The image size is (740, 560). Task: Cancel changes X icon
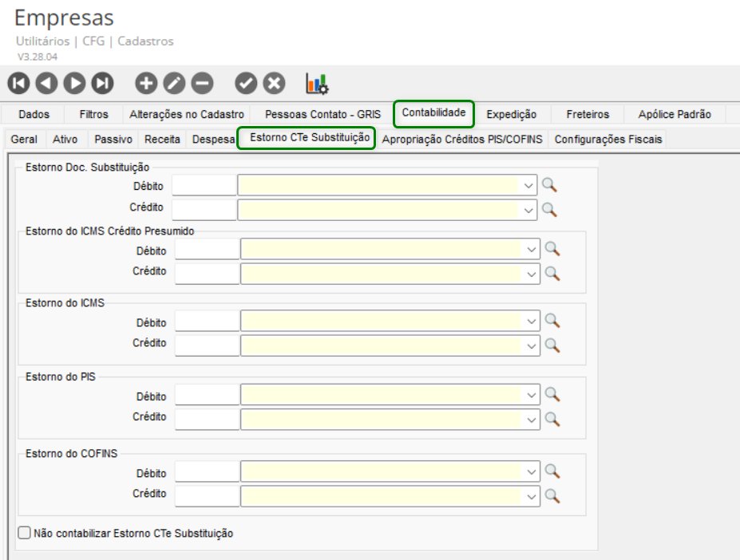coord(274,82)
